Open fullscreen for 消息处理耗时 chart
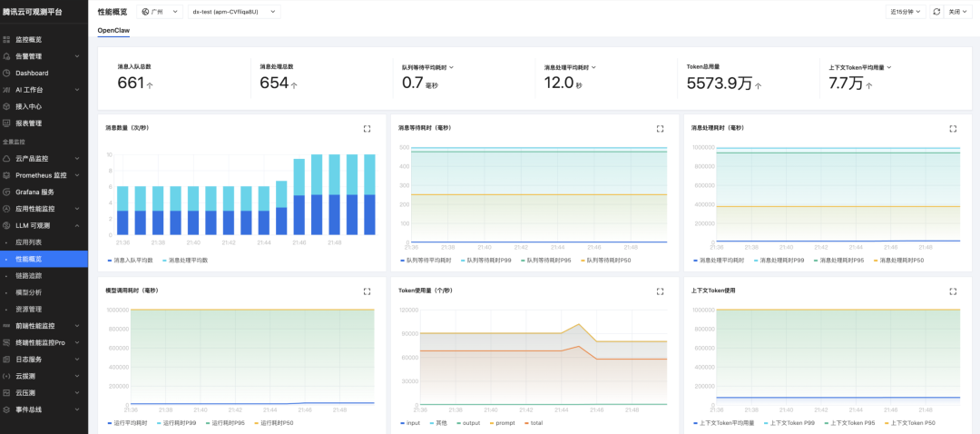The image size is (980, 434). [953, 129]
